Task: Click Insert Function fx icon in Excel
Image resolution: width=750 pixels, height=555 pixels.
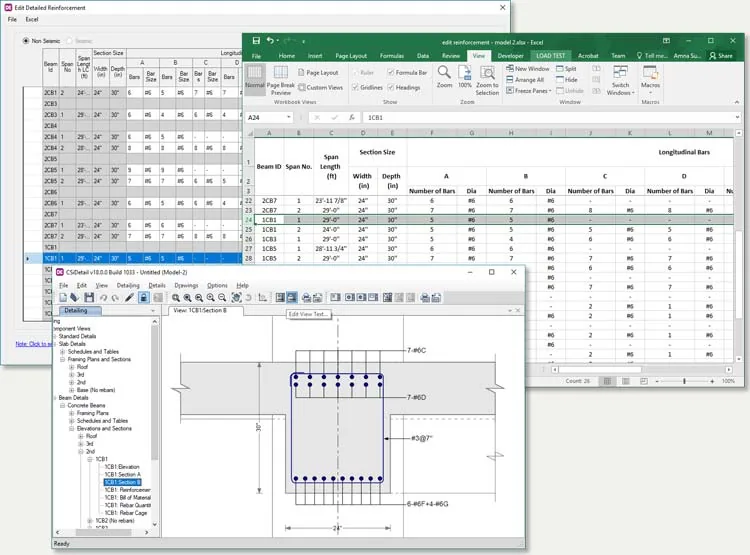Action: click(x=352, y=117)
